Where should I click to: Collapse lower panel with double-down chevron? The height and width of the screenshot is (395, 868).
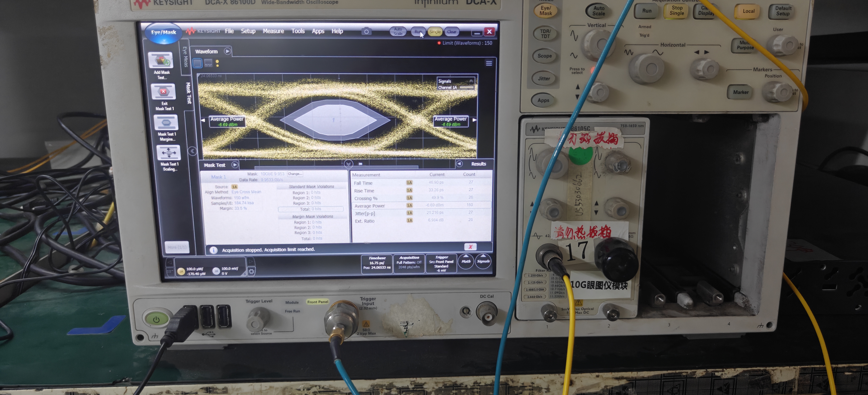[348, 164]
